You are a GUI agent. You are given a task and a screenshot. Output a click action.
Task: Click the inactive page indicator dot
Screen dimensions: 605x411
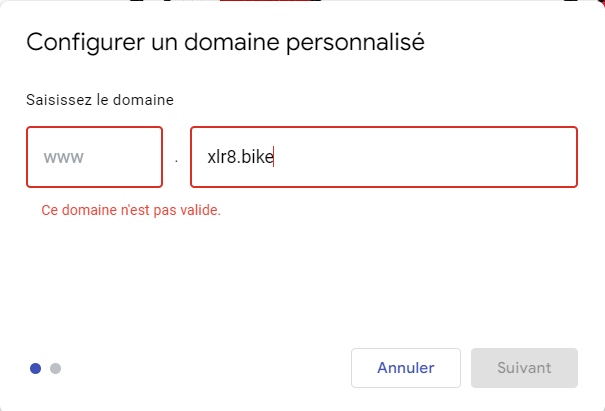56,368
